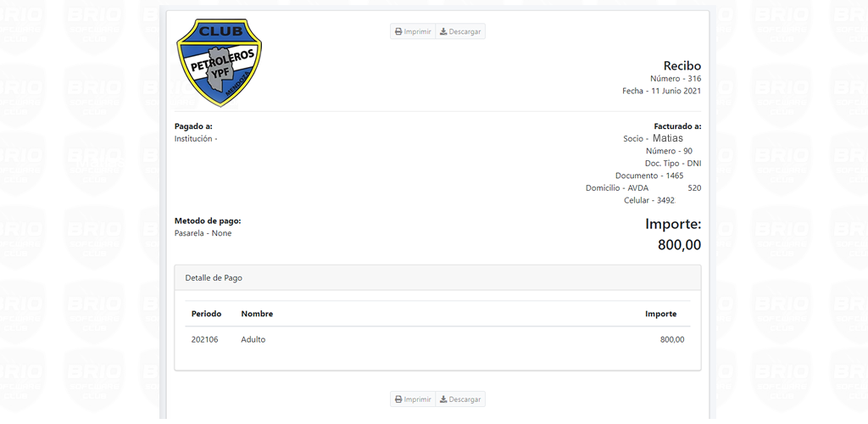868x424 pixels.
Task: Click the top Descargar button
Action: click(460, 31)
